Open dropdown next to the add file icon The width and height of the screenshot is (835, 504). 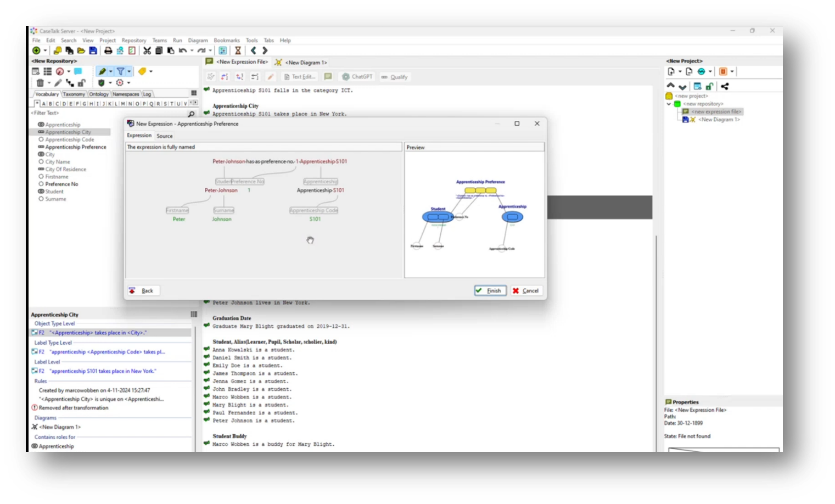680,71
